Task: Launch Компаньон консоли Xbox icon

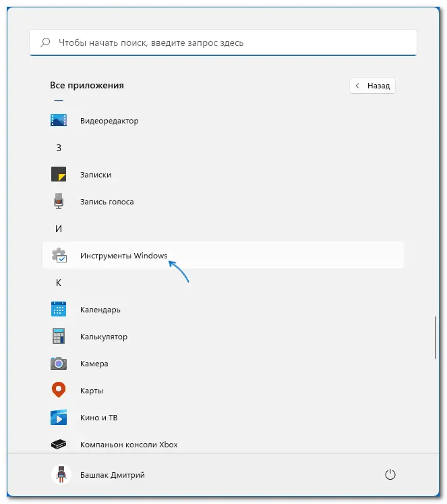Action: pyautogui.click(x=59, y=445)
